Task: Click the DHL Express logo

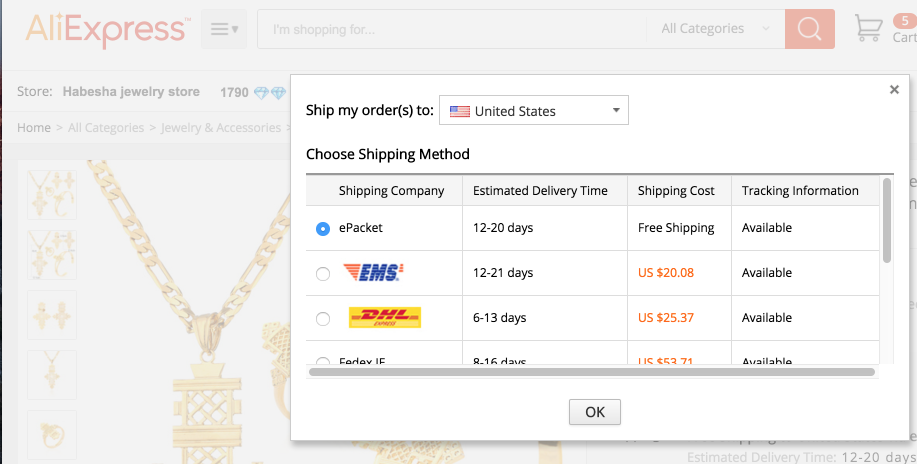Action: tap(385, 317)
